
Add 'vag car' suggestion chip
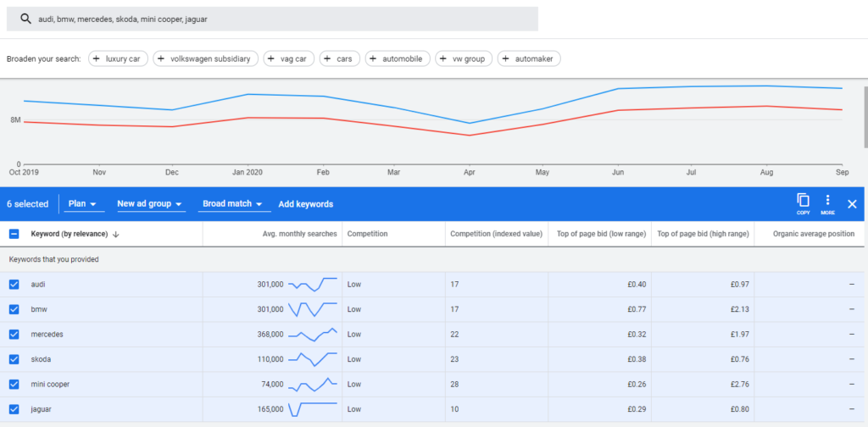[x=289, y=58]
